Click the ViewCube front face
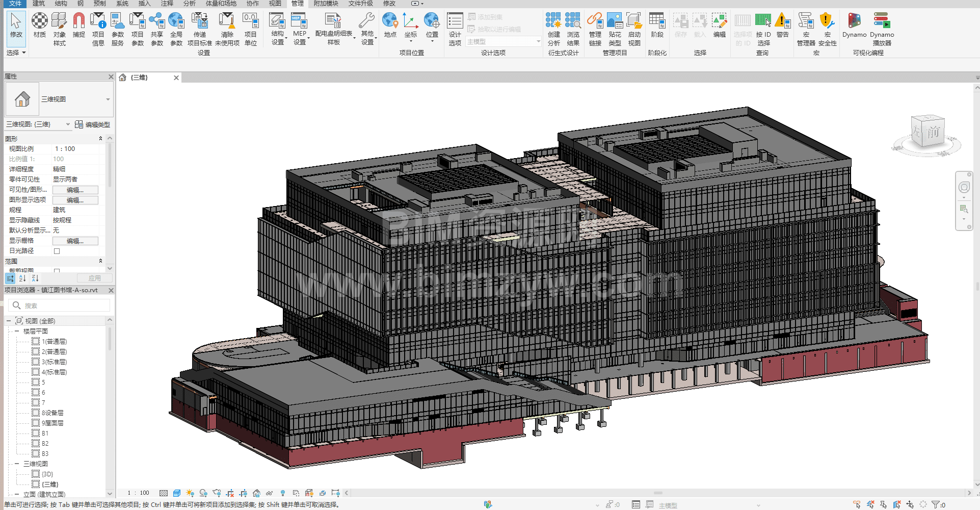The image size is (980, 510). (x=933, y=133)
